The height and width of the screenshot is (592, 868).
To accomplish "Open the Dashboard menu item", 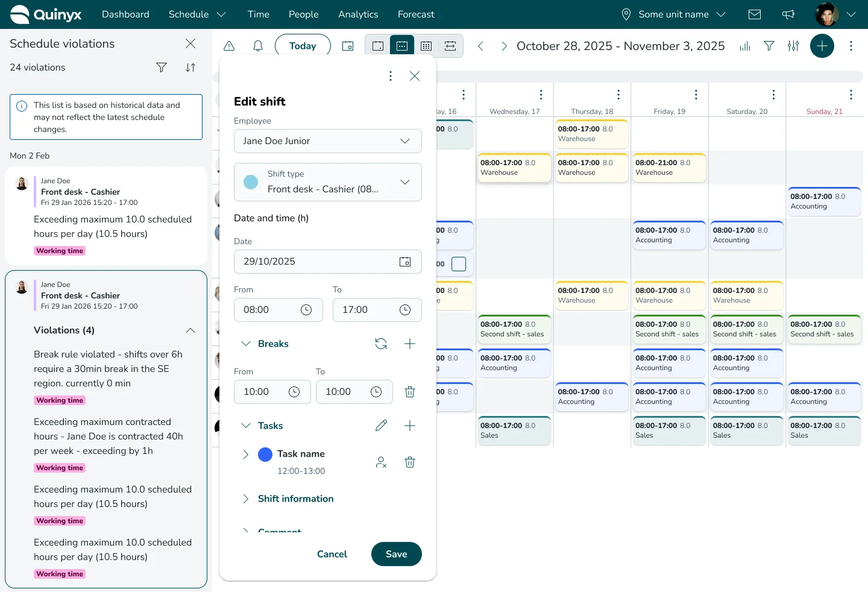I will tap(125, 14).
